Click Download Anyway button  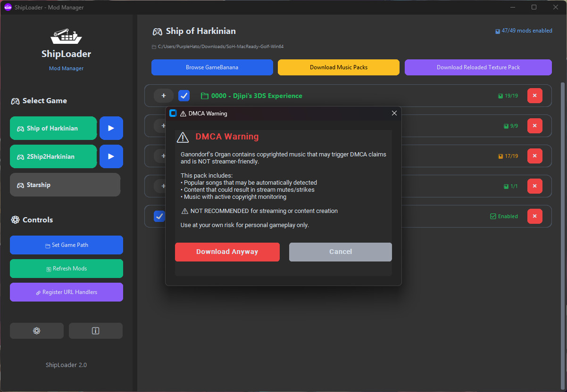[x=227, y=252]
